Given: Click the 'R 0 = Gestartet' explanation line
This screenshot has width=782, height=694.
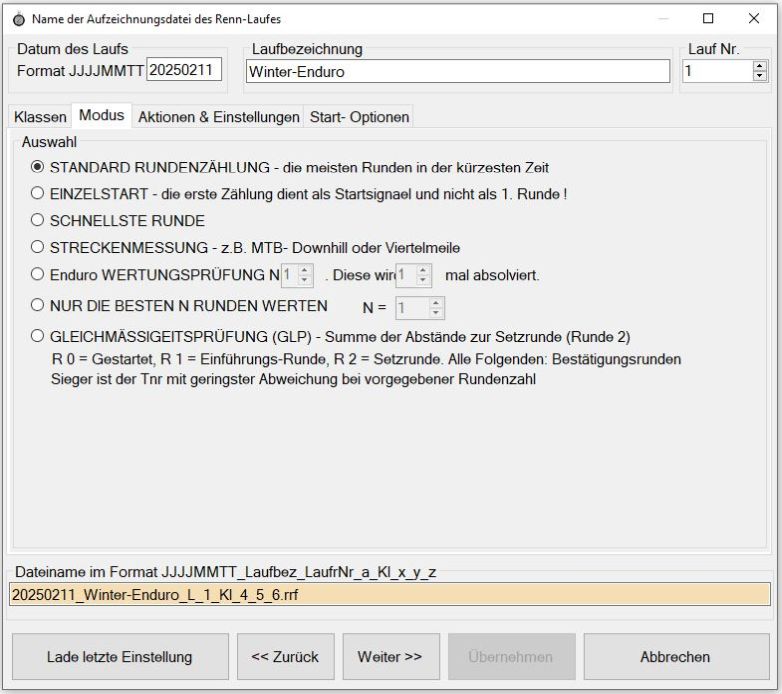Looking at the screenshot, I should point(366,359).
